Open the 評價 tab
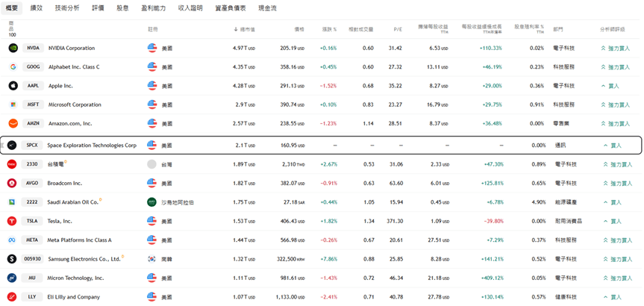Screen dimensions: 644x306 tap(99, 7)
